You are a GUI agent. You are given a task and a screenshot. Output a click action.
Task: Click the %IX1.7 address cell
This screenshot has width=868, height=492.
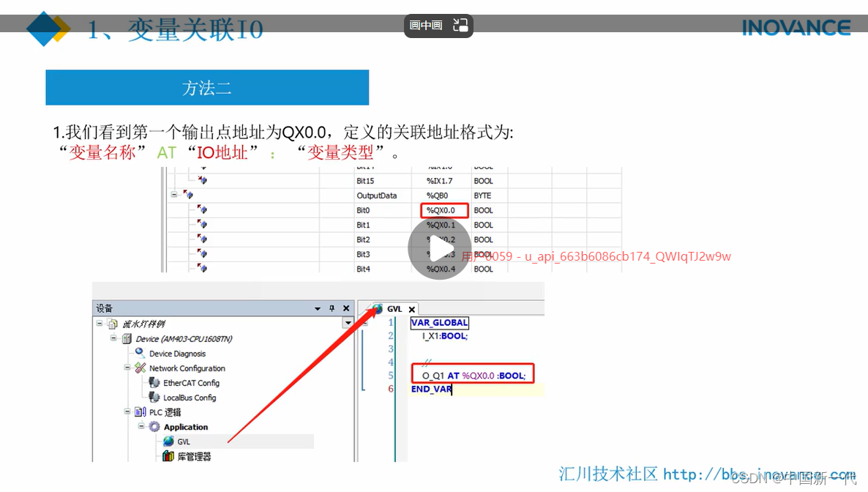[440, 181]
